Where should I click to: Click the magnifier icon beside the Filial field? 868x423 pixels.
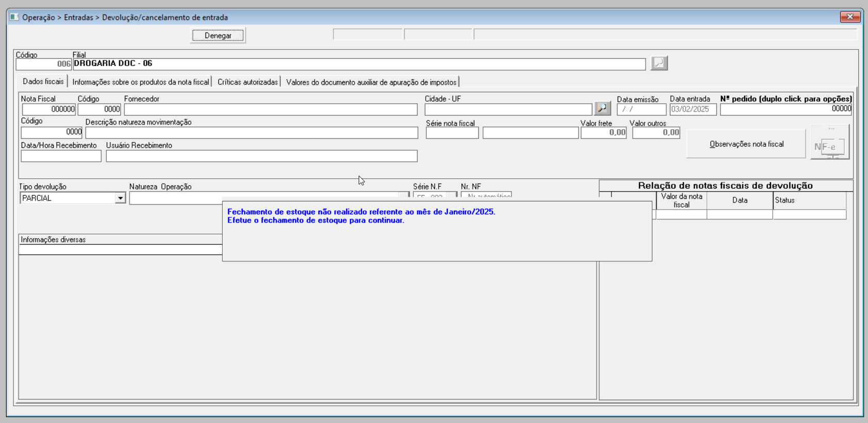(659, 63)
